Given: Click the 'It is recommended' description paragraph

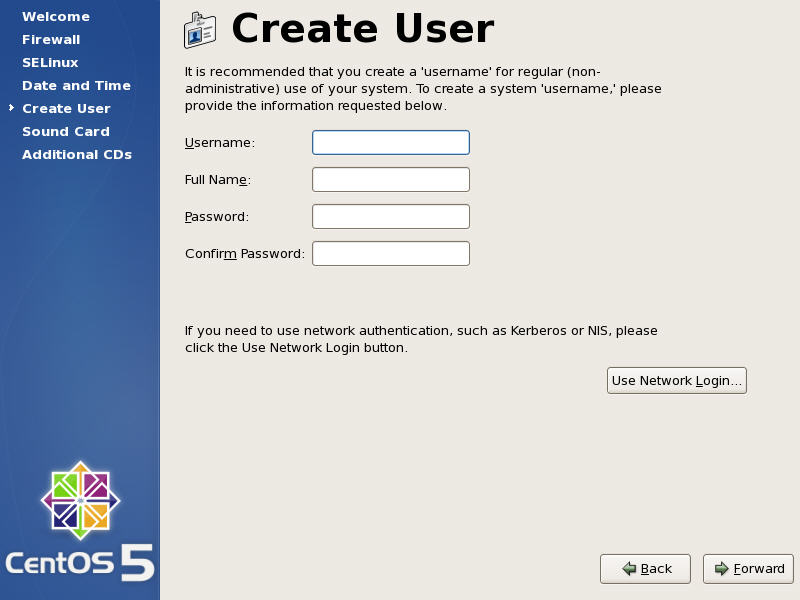Looking at the screenshot, I should coord(423,88).
